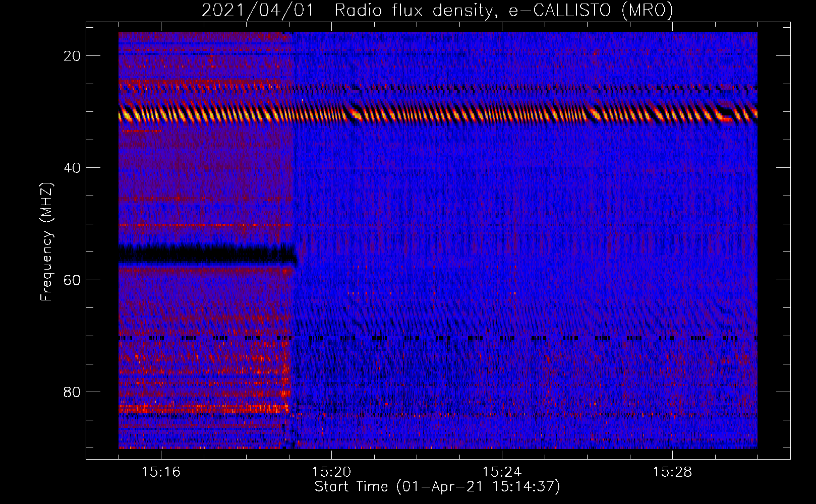Click the 15:20 time tick label

click(331, 472)
